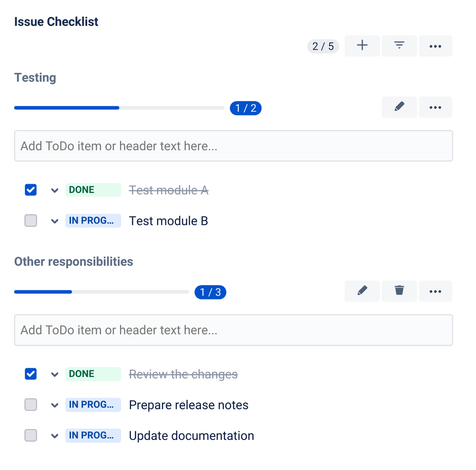This screenshot has width=476, height=470.
Task: Open the DONE status badge on Test module A
Action: point(93,190)
